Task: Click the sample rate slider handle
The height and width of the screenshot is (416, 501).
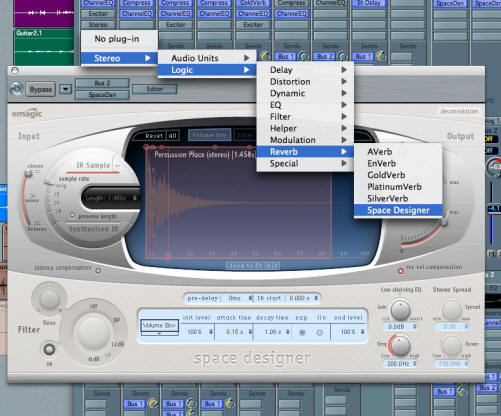Action: [x=50, y=183]
